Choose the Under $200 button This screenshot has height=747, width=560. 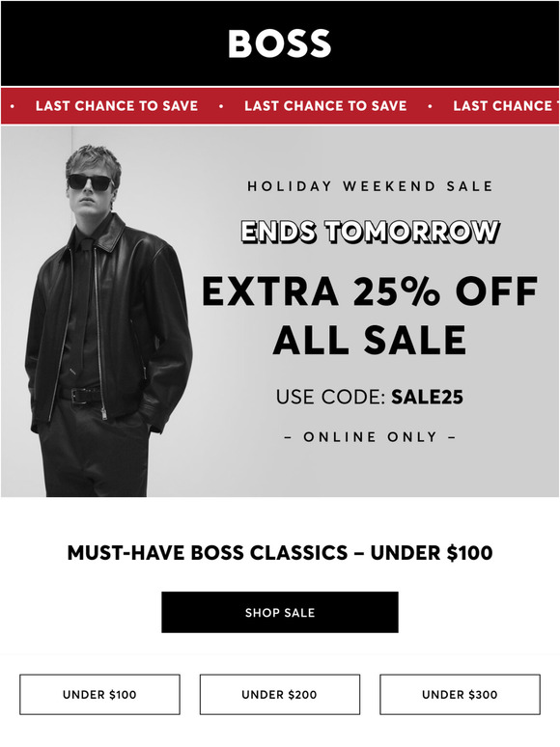(280, 695)
